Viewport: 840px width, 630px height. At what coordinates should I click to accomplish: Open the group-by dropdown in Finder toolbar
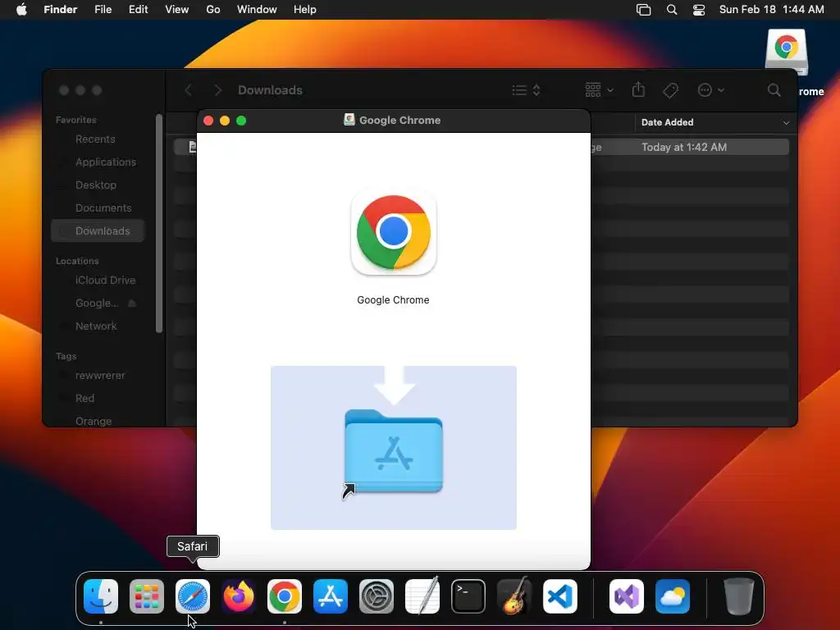click(599, 90)
